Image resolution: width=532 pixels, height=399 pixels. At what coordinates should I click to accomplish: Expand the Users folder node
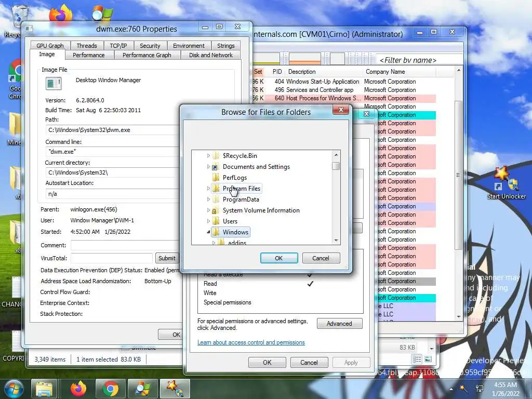click(x=208, y=221)
